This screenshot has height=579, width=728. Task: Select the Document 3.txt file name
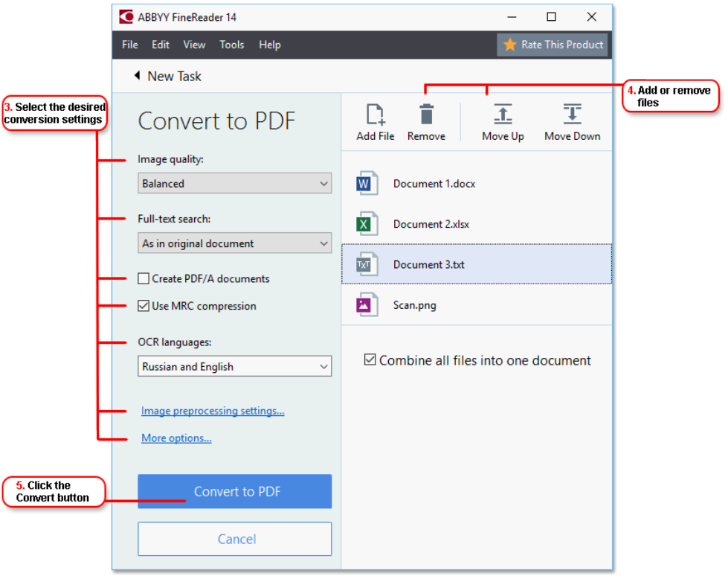click(x=428, y=264)
